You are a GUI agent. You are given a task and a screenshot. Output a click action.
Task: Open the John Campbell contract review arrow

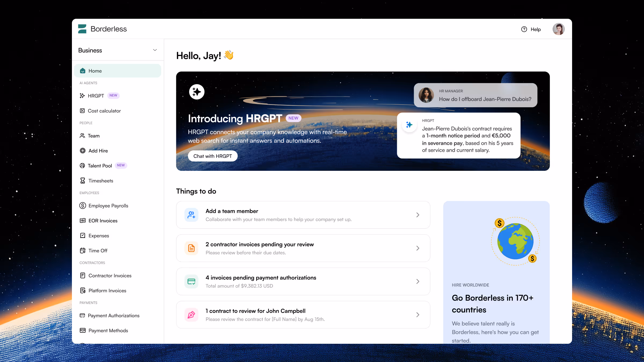[x=418, y=315]
